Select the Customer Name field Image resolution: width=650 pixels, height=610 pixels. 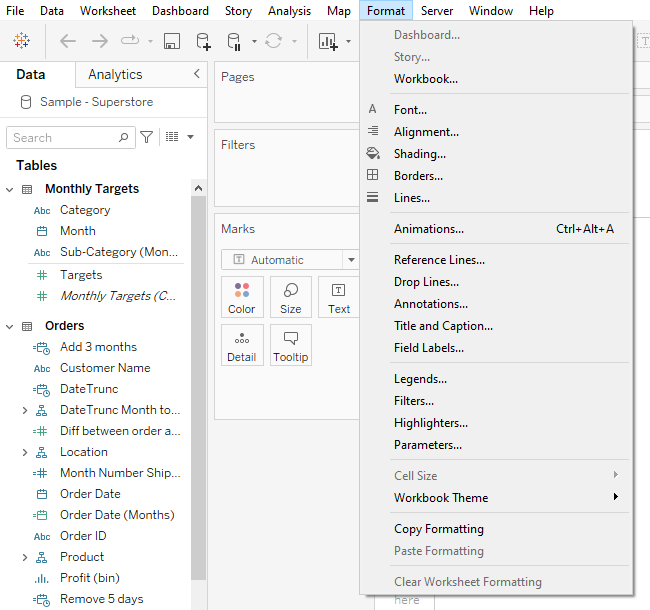tap(105, 368)
